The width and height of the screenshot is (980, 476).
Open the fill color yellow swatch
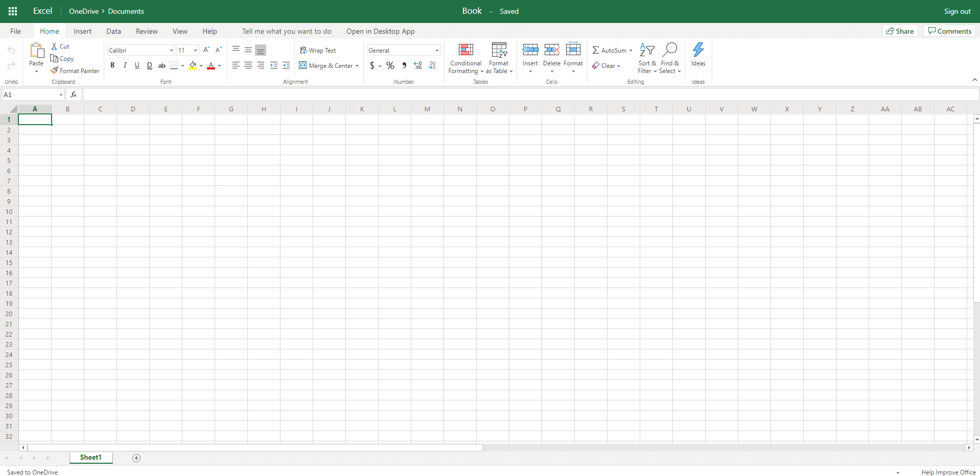point(193,65)
